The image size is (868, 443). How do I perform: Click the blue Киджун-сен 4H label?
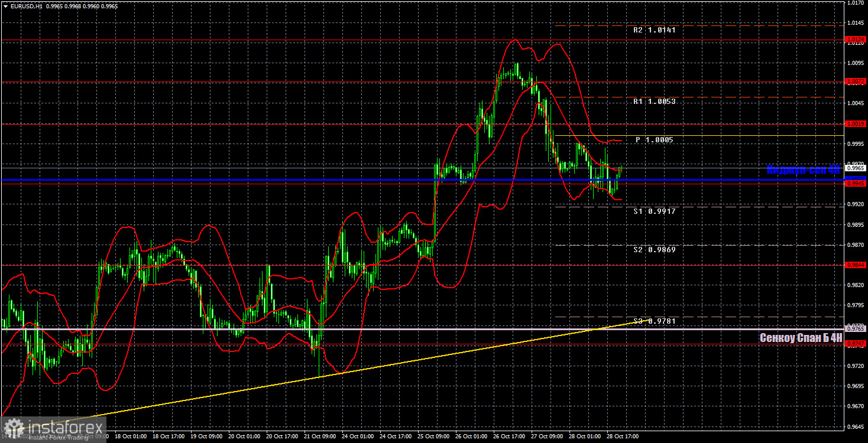tap(803, 170)
